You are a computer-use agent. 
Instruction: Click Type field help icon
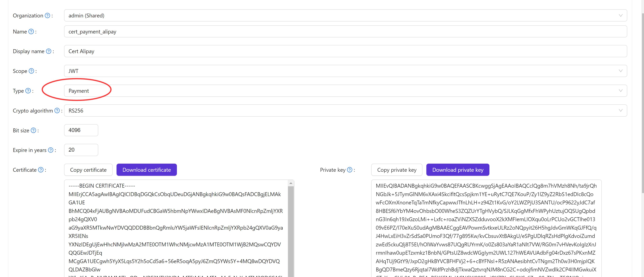tap(28, 91)
